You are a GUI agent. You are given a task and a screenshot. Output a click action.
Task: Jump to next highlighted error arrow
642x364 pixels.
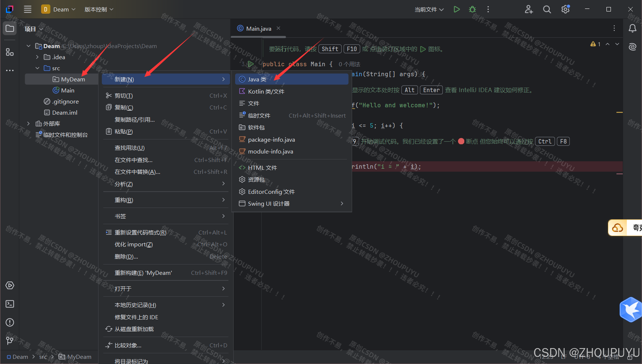(x=617, y=44)
